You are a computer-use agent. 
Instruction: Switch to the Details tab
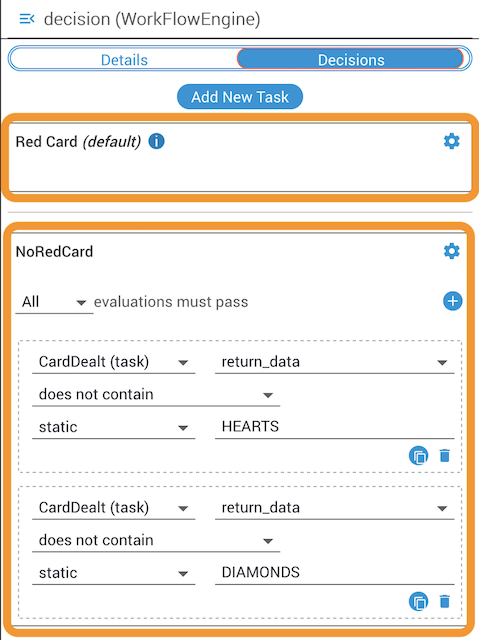point(124,60)
